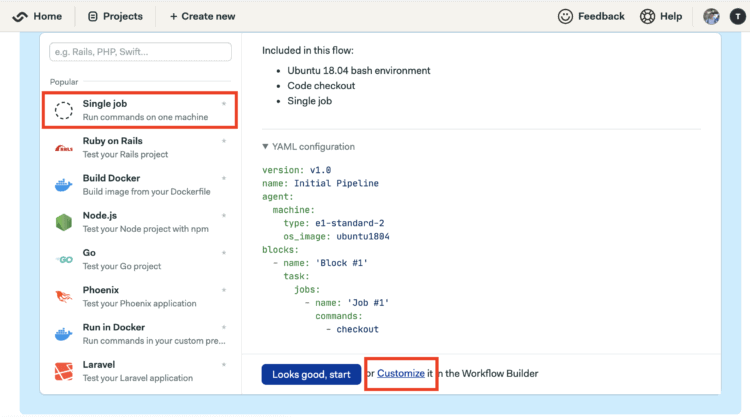750x417 pixels.
Task: Click the Node.js green hexagon icon
Action: 64,222
